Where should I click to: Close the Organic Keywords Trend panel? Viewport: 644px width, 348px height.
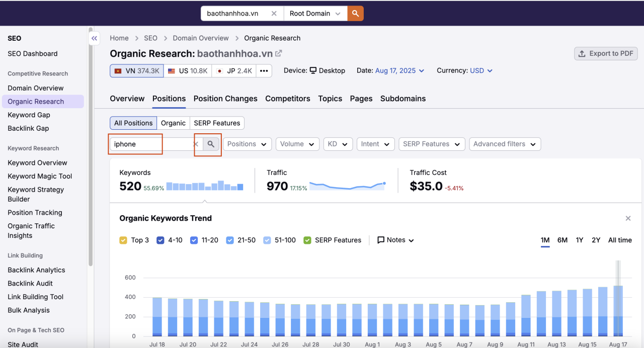pyautogui.click(x=628, y=218)
